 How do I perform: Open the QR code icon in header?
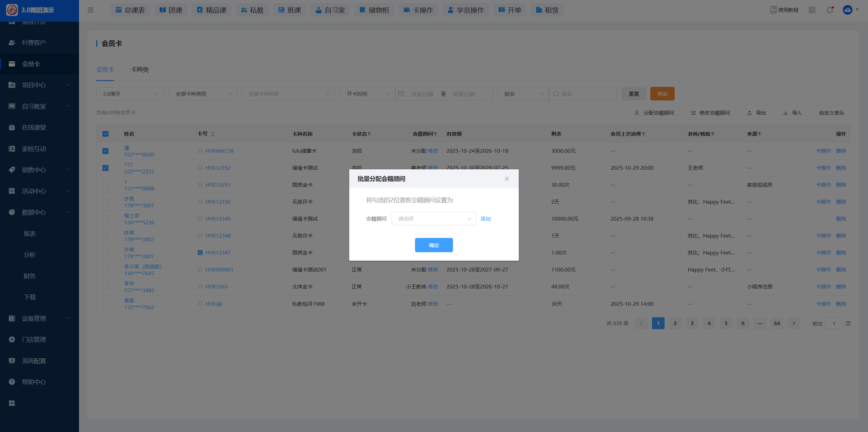[x=812, y=10]
